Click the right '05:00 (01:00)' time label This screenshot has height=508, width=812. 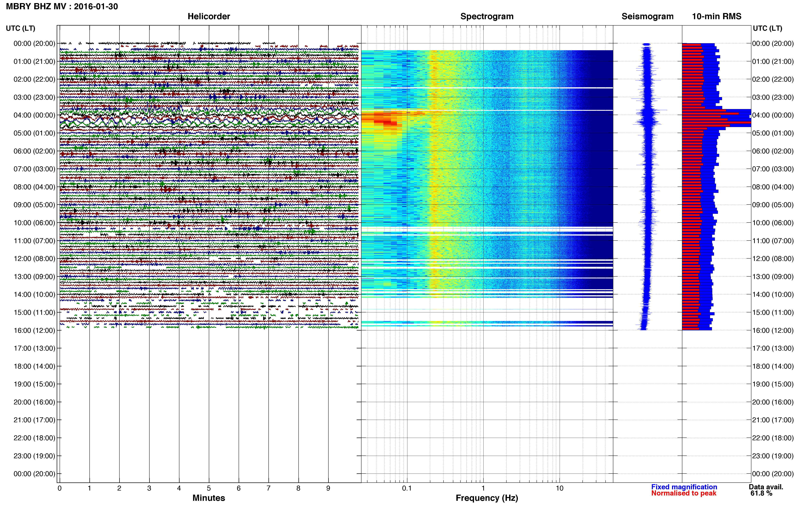tap(773, 133)
